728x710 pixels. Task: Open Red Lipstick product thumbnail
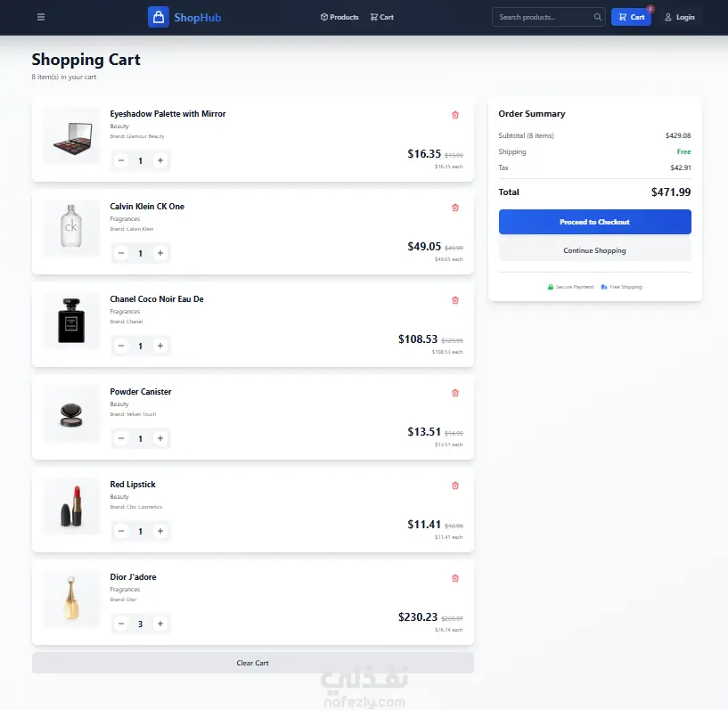coord(71,506)
